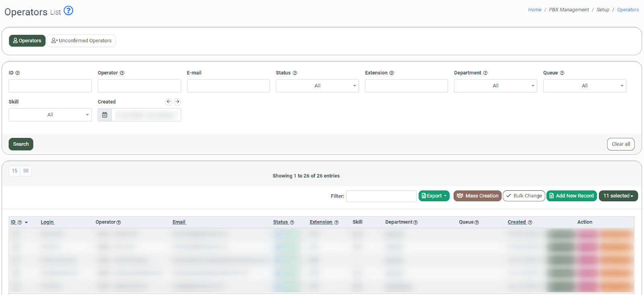
Task: Open the Skill filter dropdown
Action: coord(50,115)
